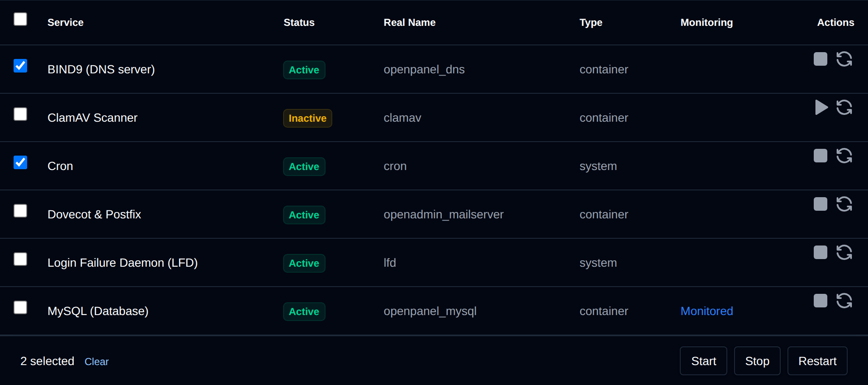This screenshot has width=868, height=385.
Task: Restart the Dovecot & Postfix service icon
Action: (x=844, y=204)
